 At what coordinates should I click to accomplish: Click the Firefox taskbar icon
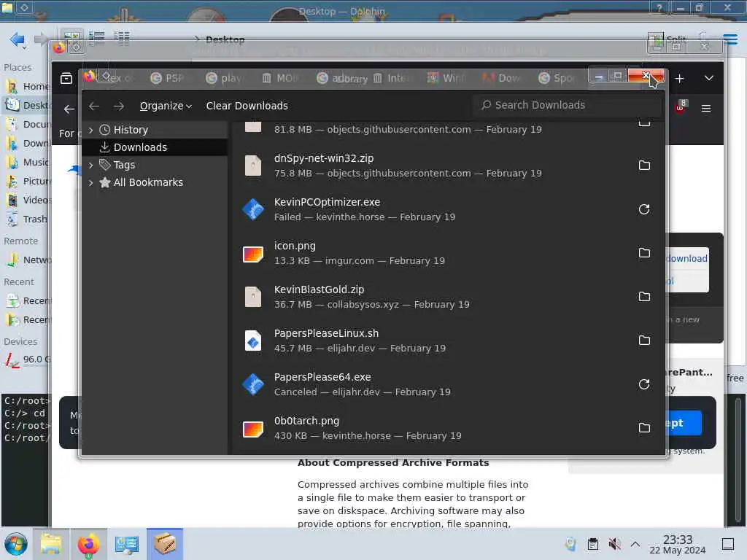click(x=88, y=544)
